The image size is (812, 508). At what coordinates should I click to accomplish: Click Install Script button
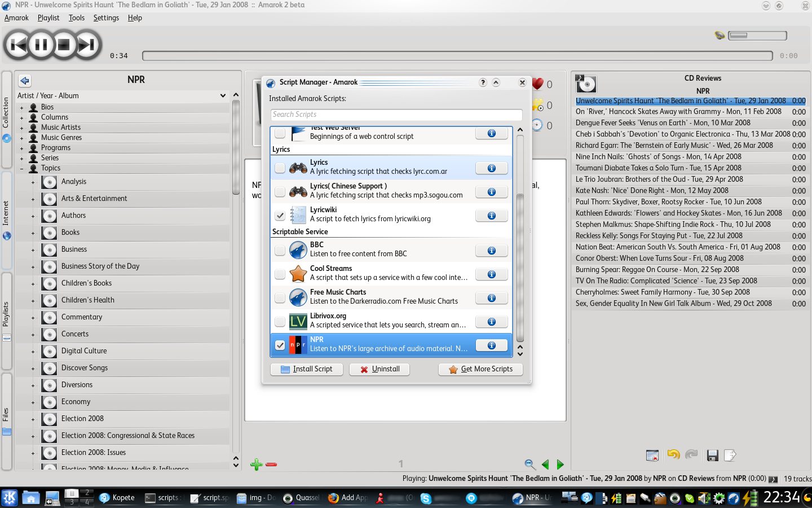[x=307, y=369]
